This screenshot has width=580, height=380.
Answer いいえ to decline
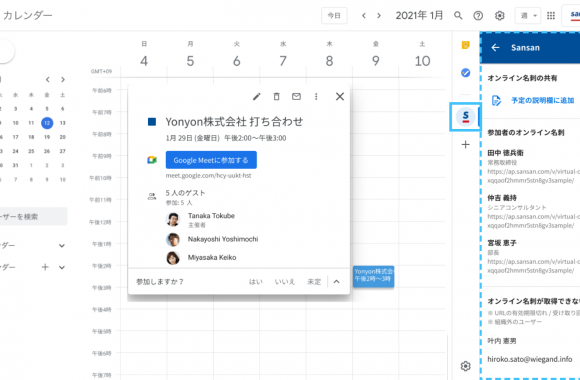pyautogui.click(x=285, y=282)
